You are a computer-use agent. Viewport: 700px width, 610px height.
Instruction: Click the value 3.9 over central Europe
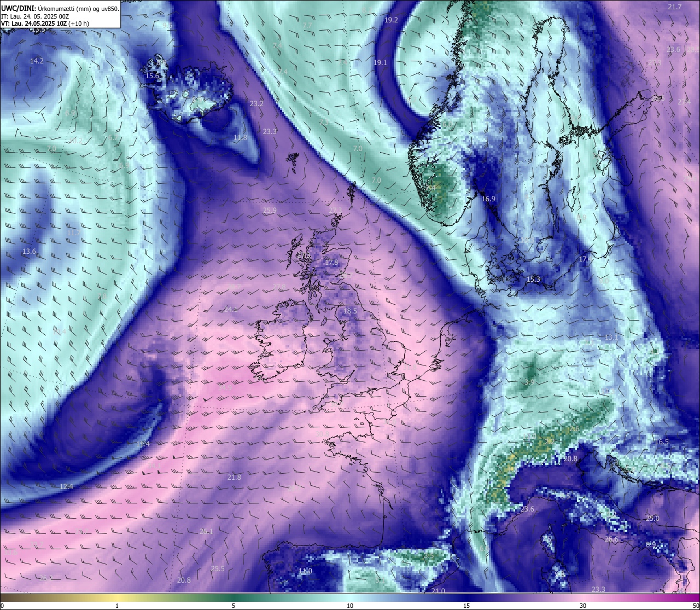pyautogui.click(x=529, y=382)
